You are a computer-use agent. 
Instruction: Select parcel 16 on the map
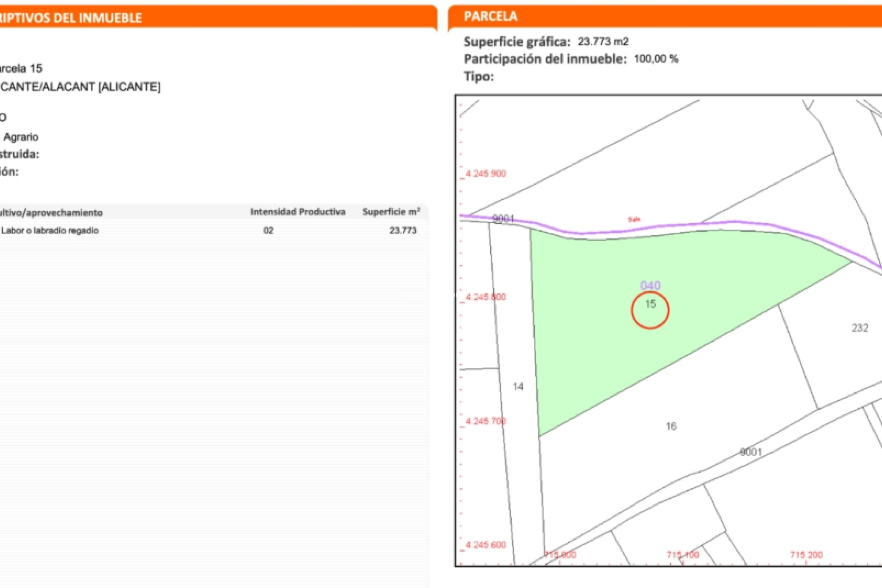point(671,426)
